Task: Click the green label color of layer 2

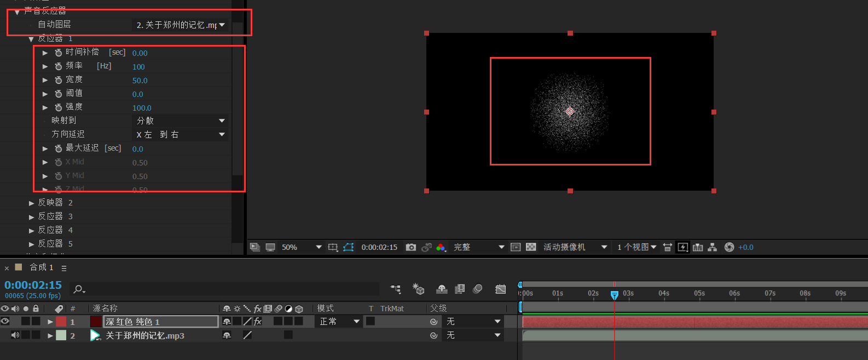Action: 61,335
